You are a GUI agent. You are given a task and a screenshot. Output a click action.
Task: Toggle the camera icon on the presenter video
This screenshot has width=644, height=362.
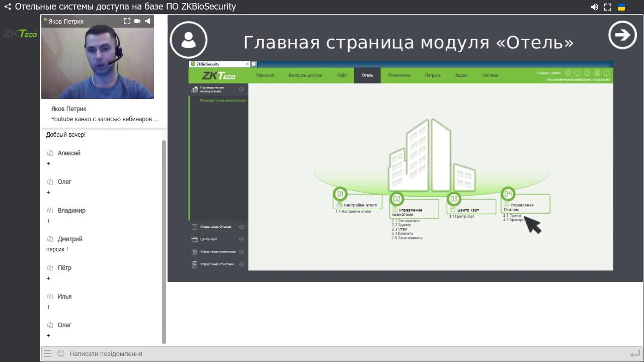[137, 21]
